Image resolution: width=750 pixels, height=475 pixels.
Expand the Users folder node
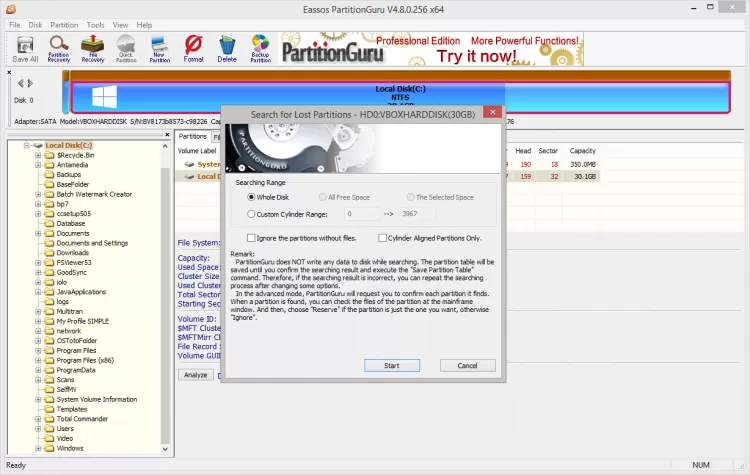[x=38, y=429]
